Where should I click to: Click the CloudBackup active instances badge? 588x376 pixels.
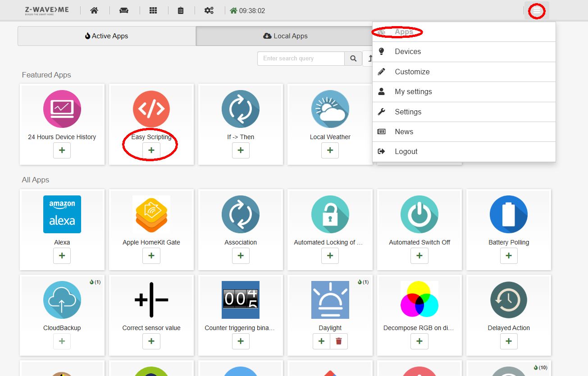(95, 282)
